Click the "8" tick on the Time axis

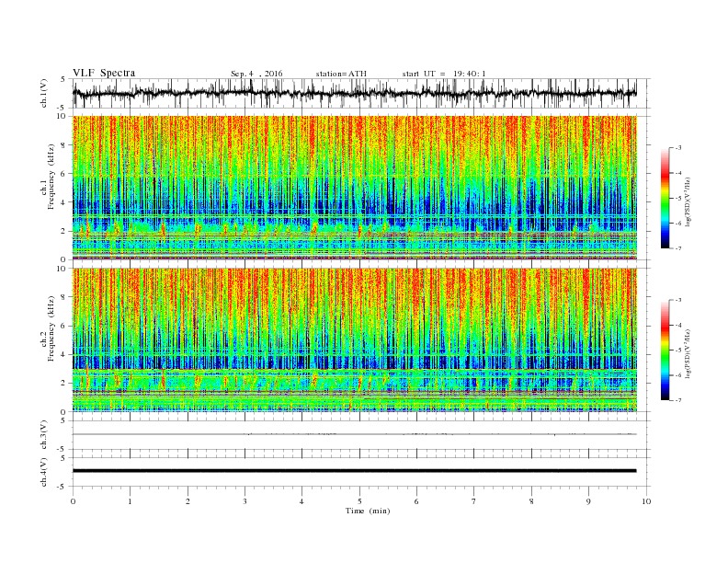coord(531,501)
